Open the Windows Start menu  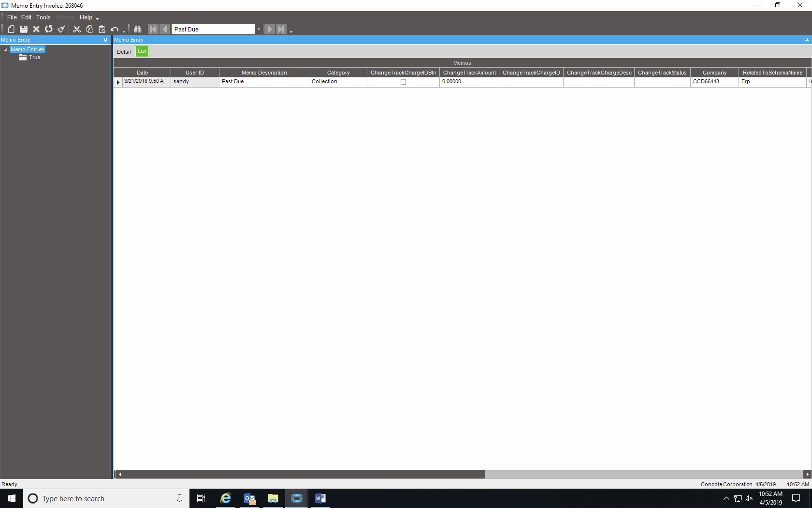[12, 498]
